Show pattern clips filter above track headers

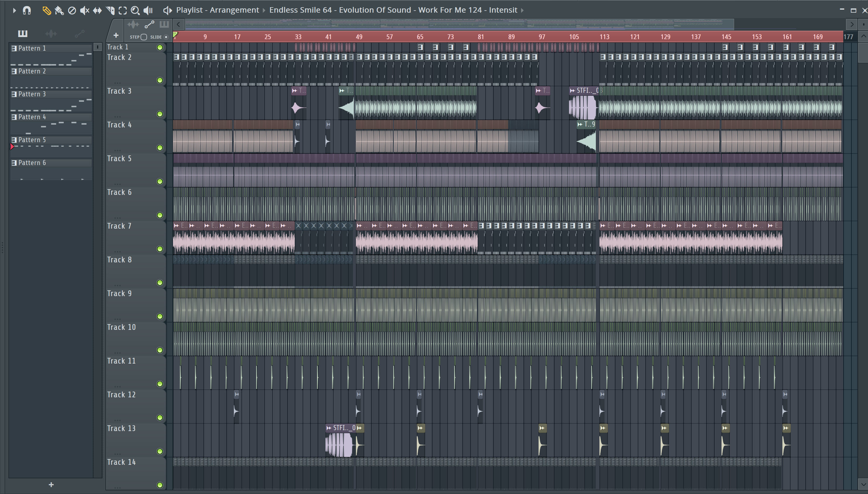[x=164, y=24]
